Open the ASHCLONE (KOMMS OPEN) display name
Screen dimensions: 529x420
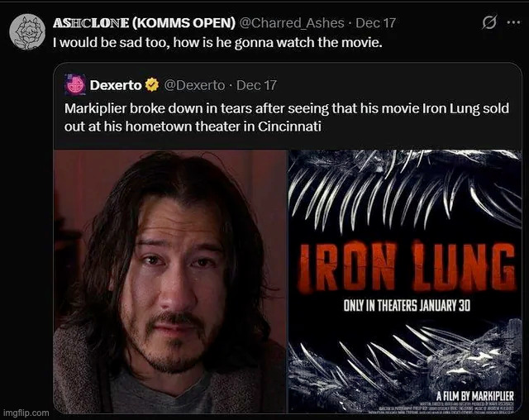(x=144, y=23)
